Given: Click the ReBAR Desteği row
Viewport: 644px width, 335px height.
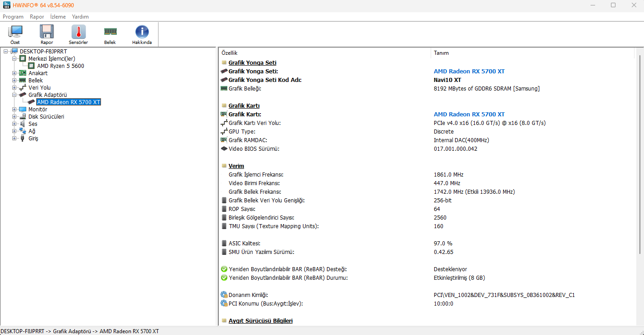Looking at the screenshot, I should (x=427, y=269).
